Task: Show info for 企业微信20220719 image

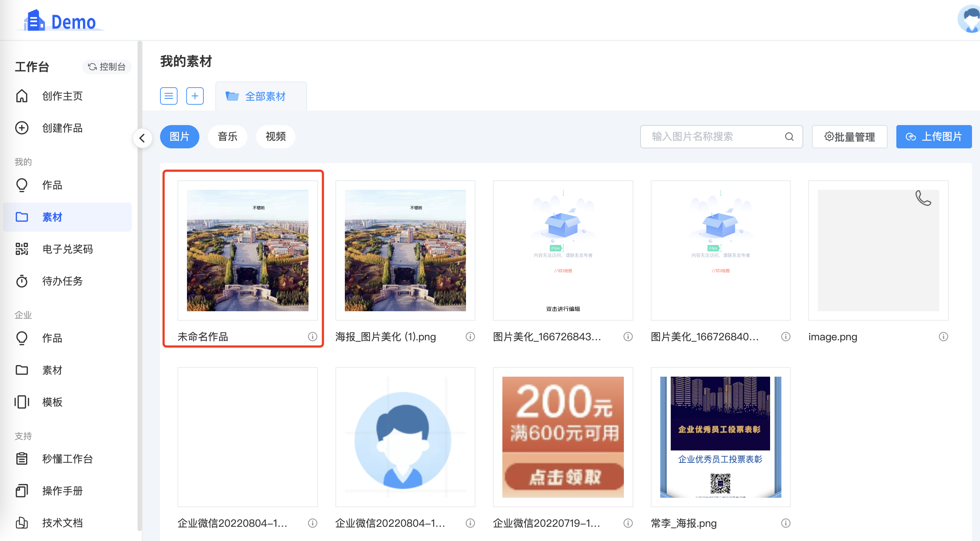Action: point(628,523)
